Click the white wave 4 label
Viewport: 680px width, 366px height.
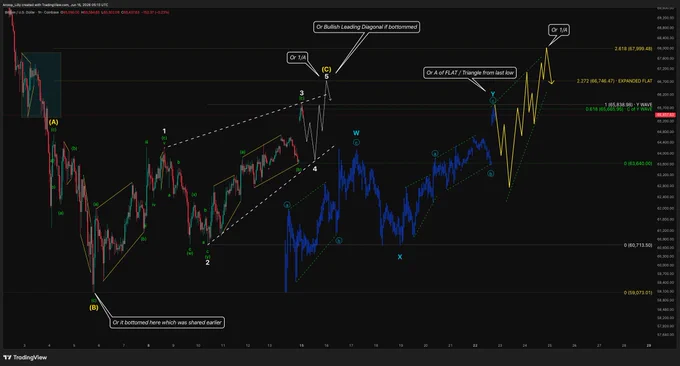[x=315, y=169]
